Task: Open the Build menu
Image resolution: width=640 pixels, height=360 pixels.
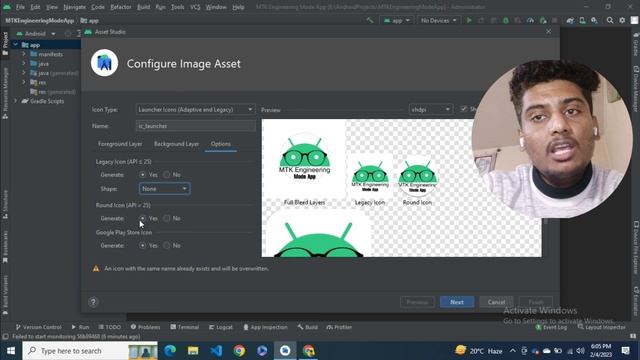Action: coord(143,7)
